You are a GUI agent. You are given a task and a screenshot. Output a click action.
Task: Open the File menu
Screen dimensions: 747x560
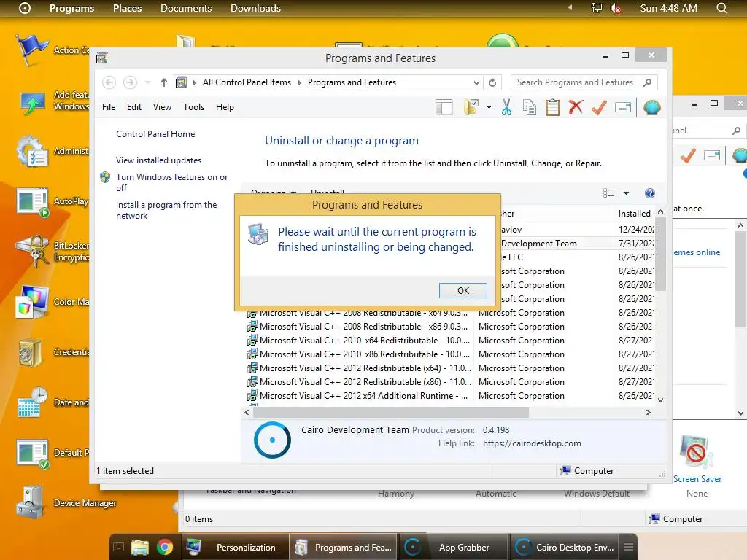(109, 107)
